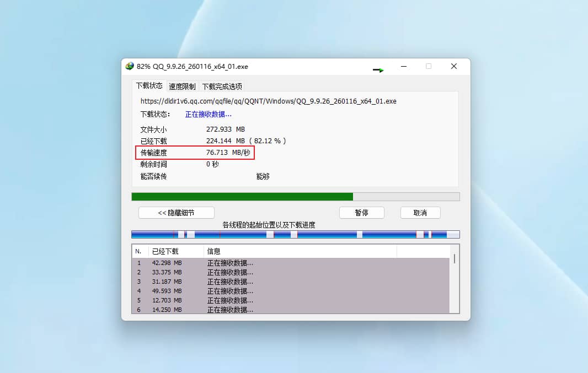Image resolution: width=588 pixels, height=373 pixels.
Task: Open the 下载完成选项 tab
Action: [222, 86]
